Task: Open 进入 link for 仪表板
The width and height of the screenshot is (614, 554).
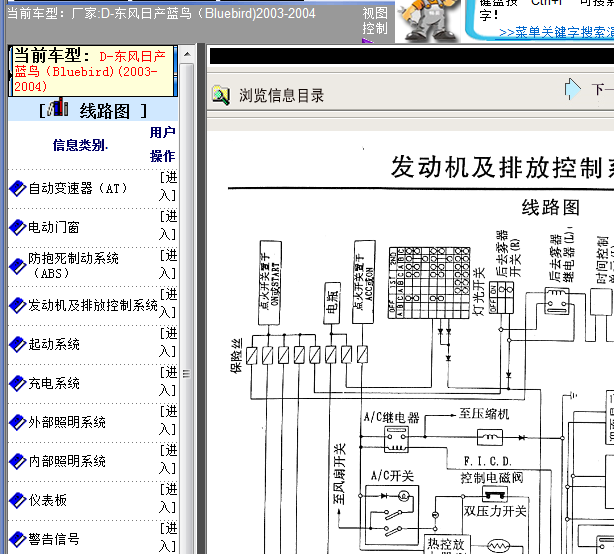Action: pyautogui.click(x=168, y=498)
